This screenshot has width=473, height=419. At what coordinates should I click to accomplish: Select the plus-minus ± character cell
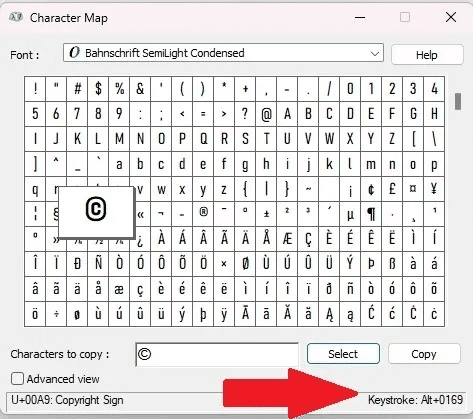pos(266,214)
